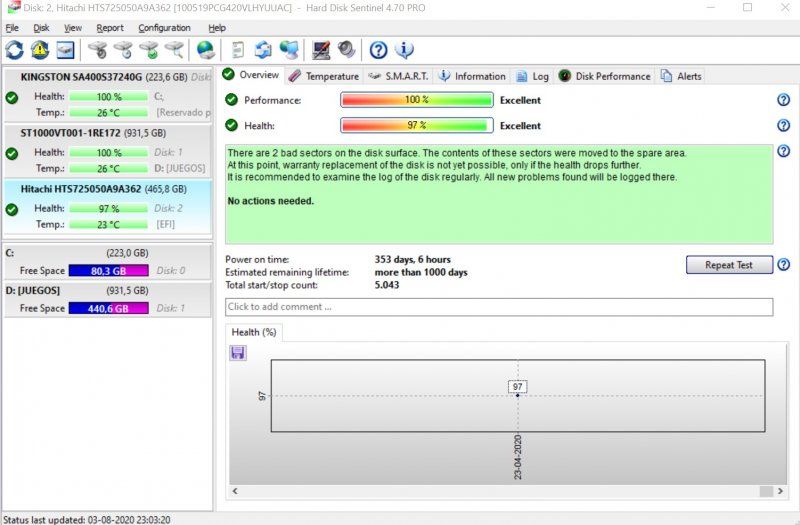The image size is (800, 525).
Task: Click the C: free space 80,3 GB bar
Action: pos(109,271)
